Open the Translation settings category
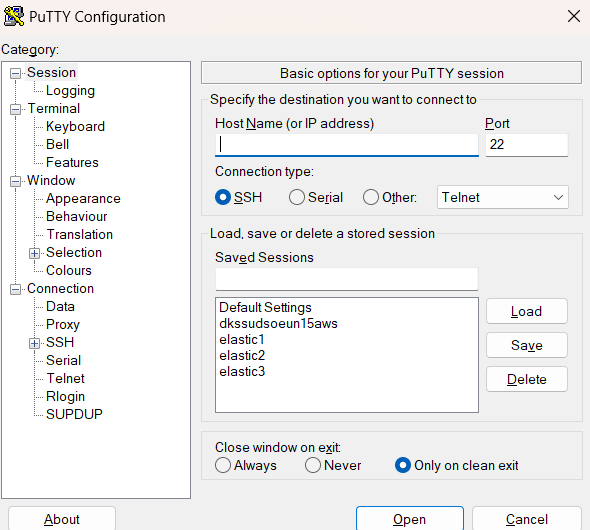This screenshot has height=530, width=590. (80, 234)
